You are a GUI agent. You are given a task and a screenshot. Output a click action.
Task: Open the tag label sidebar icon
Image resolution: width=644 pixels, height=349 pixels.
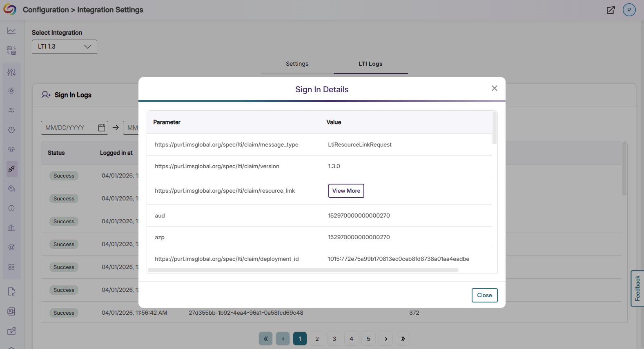coord(11,189)
